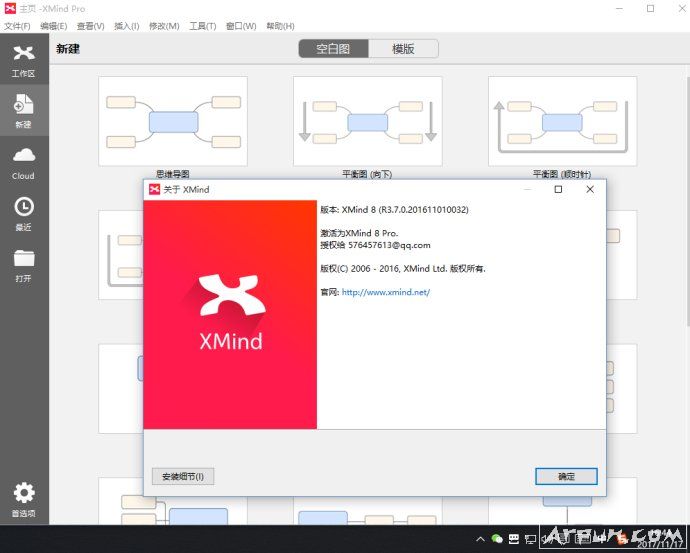Click the 新建 heading text
The width and height of the screenshot is (690, 553).
coord(68,48)
